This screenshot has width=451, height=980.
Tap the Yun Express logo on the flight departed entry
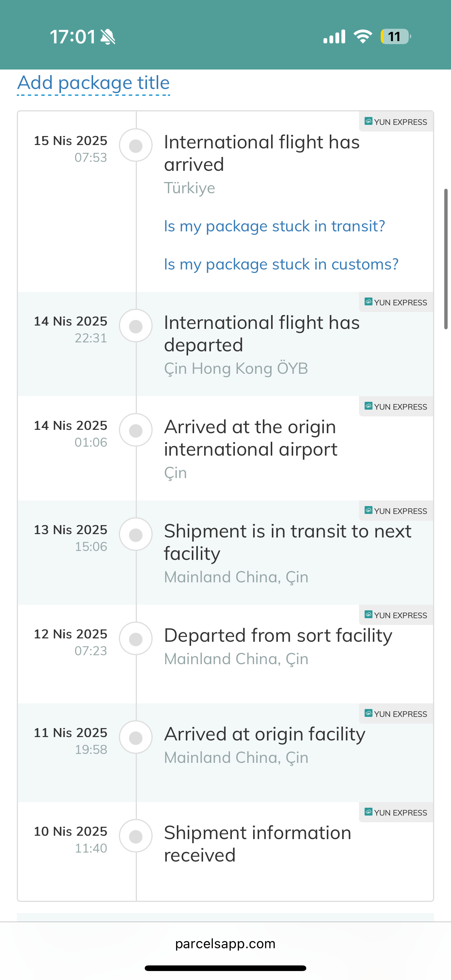368,302
